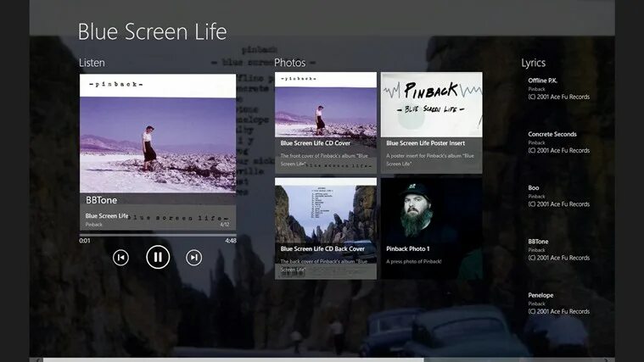Pause the BBTone playback
644x362 pixels.
pyautogui.click(x=158, y=257)
